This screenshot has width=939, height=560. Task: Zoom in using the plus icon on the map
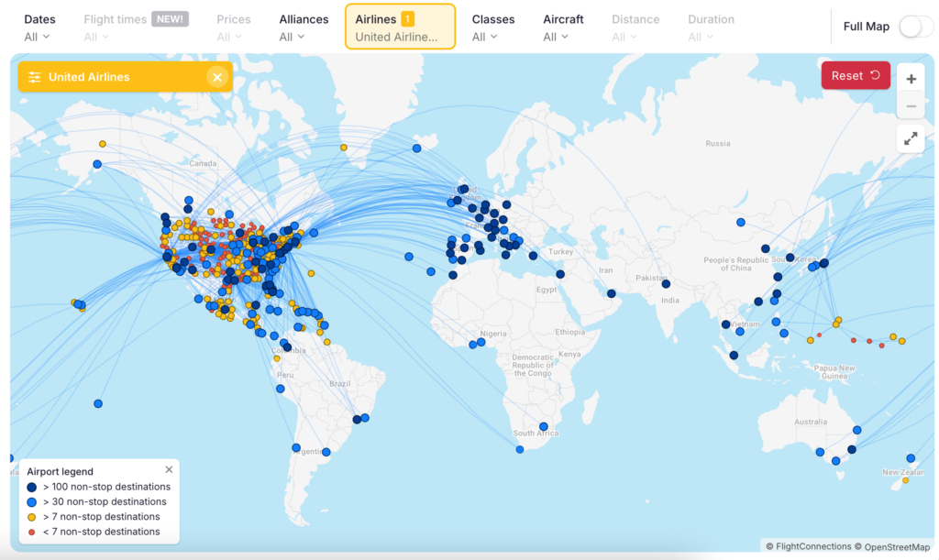(x=911, y=79)
